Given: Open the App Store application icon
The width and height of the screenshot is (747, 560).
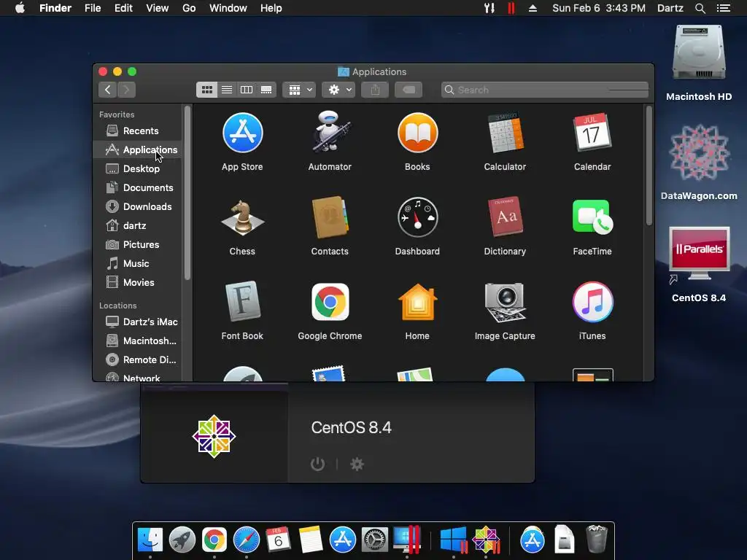Looking at the screenshot, I should pyautogui.click(x=242, y=133).
